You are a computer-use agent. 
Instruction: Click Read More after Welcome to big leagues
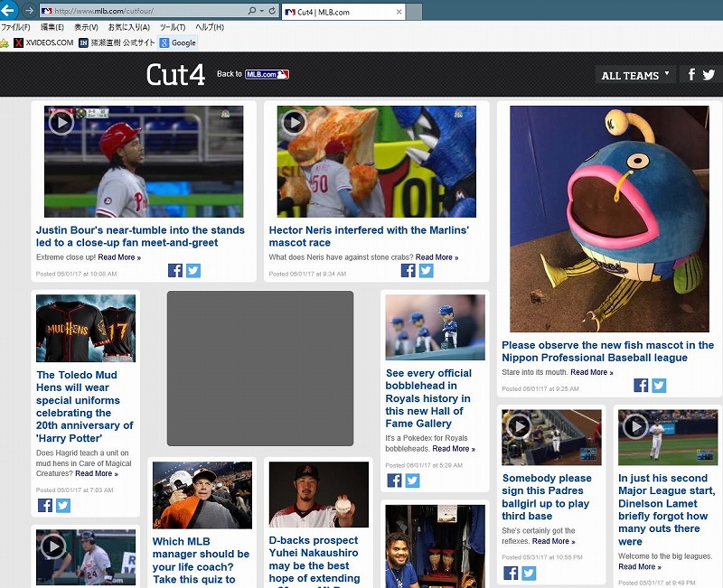point(640,567)
